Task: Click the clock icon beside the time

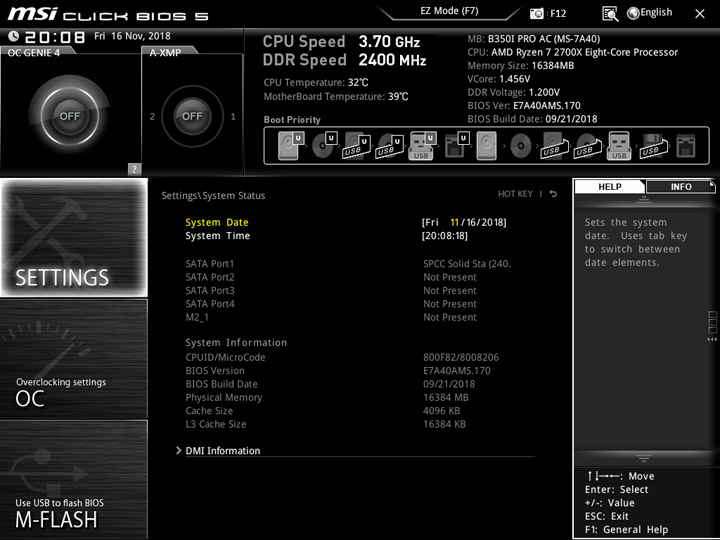Action: click(x=13, y=36)
